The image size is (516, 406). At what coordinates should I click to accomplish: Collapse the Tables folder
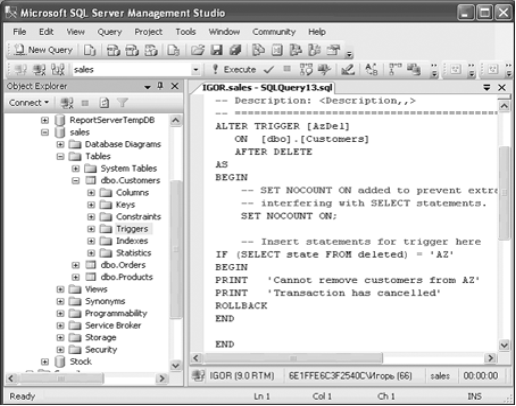coord(60,156)
